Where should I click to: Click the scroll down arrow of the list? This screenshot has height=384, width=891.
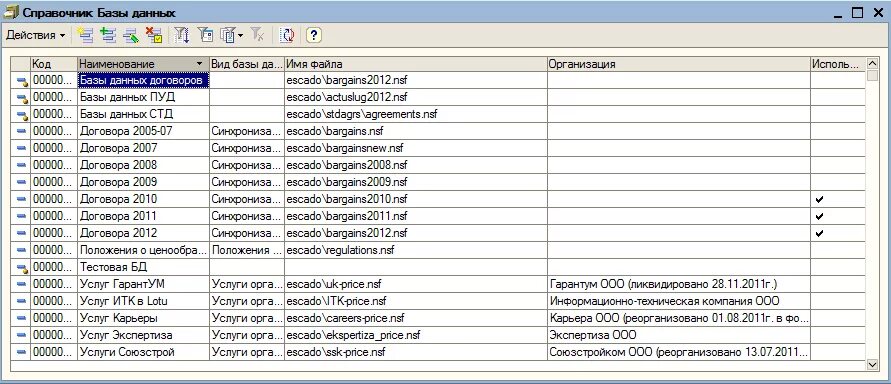[872, 365]
